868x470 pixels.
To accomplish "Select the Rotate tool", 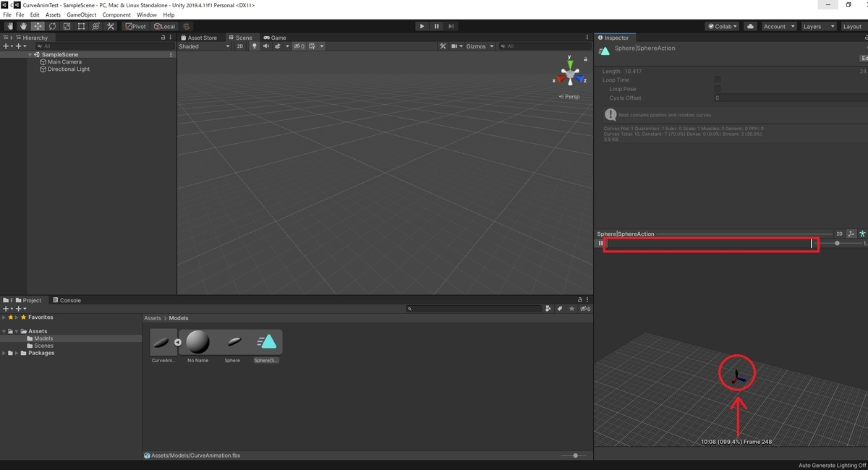I will tap(52, 26).
